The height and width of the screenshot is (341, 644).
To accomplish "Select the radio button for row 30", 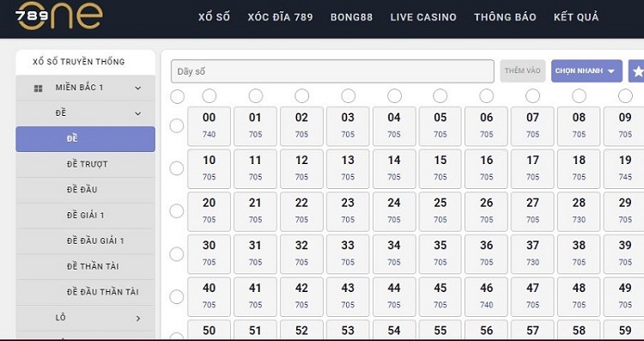I will [x=177, y=254].
